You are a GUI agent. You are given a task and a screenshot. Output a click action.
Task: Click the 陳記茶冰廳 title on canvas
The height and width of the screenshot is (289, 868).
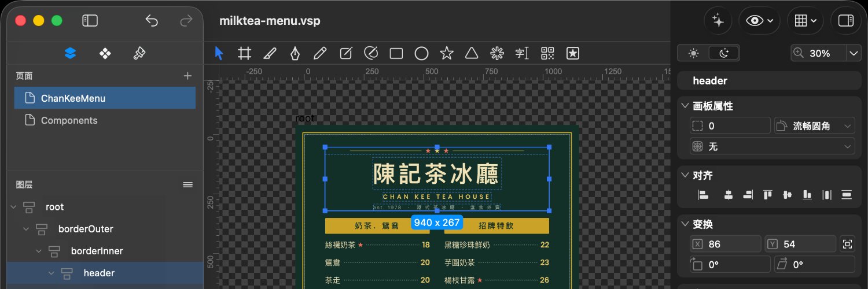click(437, 173)
